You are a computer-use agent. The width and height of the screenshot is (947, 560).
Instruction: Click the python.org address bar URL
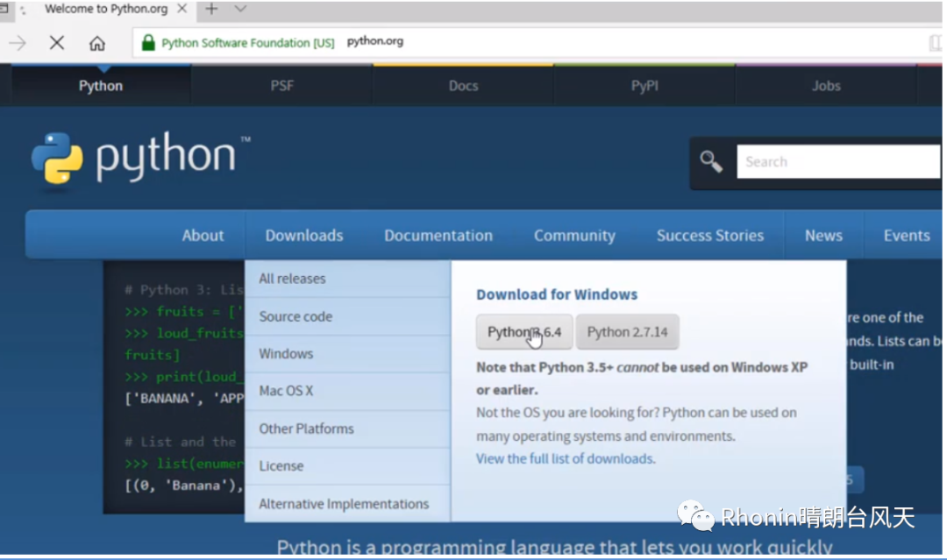[375, 42]
